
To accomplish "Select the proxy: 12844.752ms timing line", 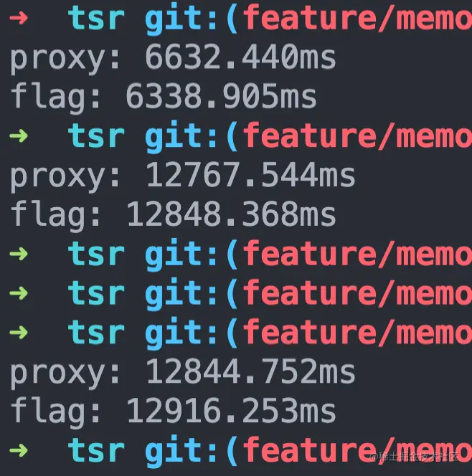I will click(182, 373).
